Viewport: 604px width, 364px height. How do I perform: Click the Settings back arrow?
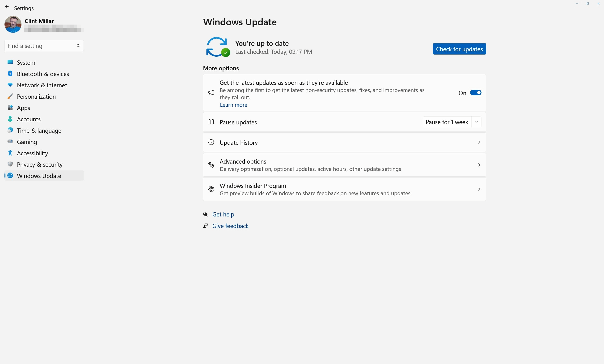[7, 7]
